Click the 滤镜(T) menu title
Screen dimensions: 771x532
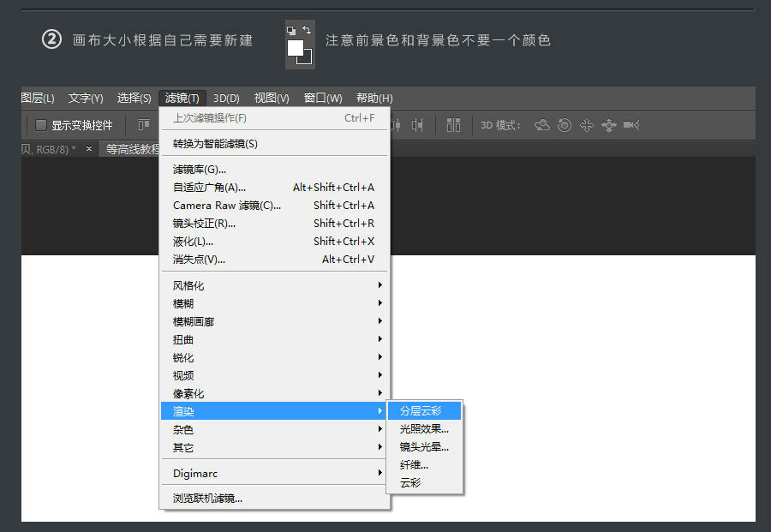[182, 98]
